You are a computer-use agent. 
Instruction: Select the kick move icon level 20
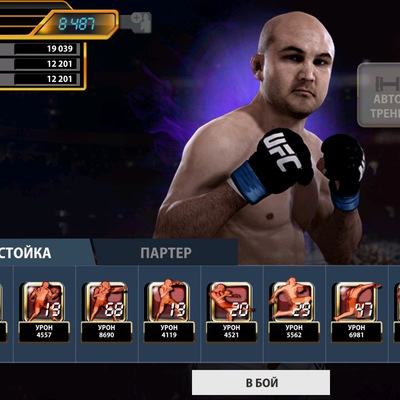pos(231,302)
